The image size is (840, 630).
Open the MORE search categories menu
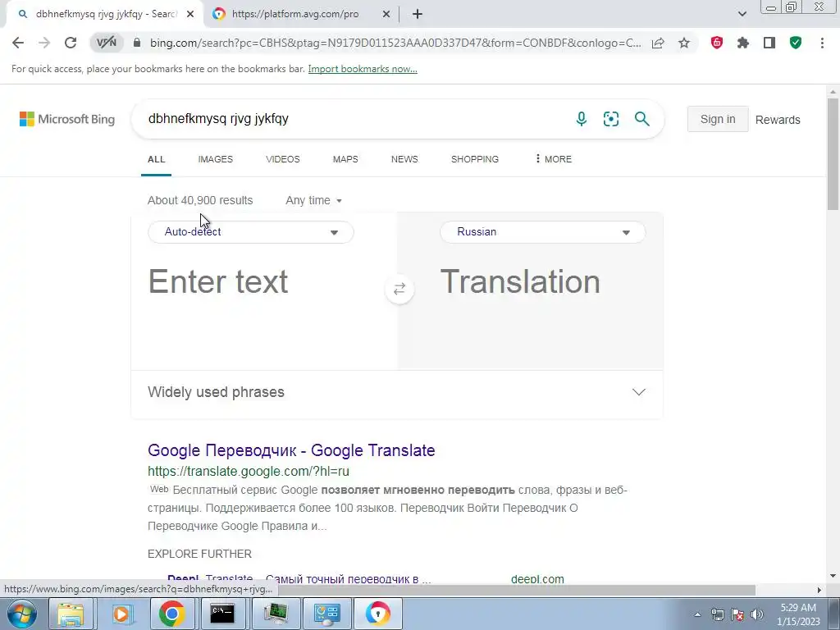(554, 159)
